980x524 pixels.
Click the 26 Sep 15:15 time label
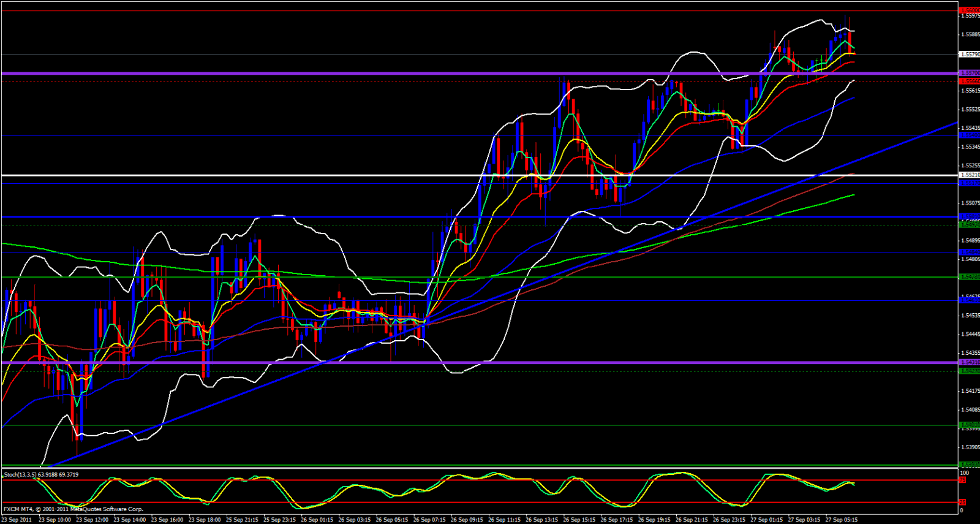click(579, 520)
